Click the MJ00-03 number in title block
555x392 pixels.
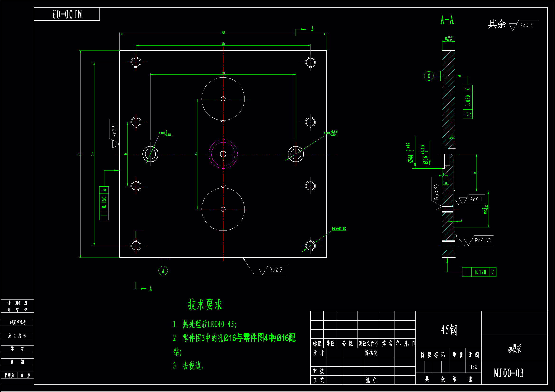pos(508,373)
